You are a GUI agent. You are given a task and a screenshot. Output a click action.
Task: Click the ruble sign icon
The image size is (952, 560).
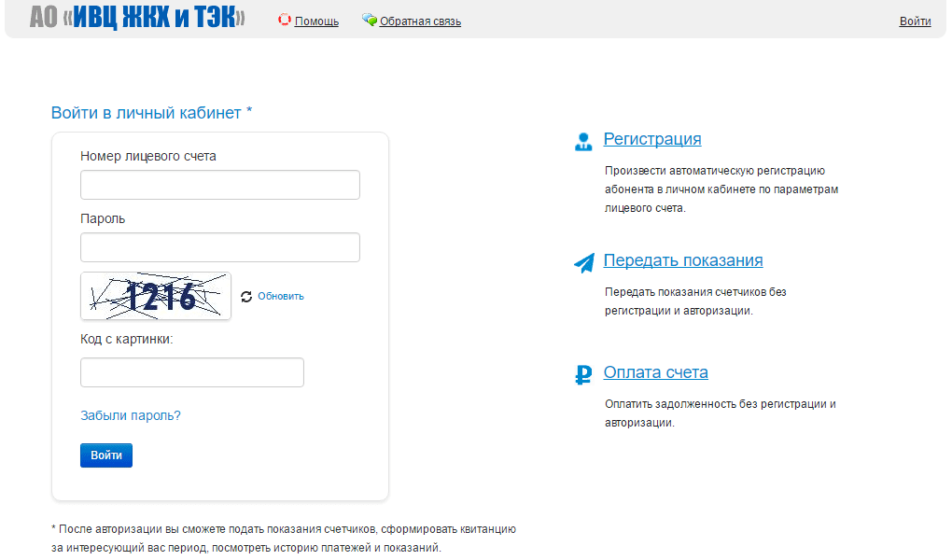click(x=584, y=375)
